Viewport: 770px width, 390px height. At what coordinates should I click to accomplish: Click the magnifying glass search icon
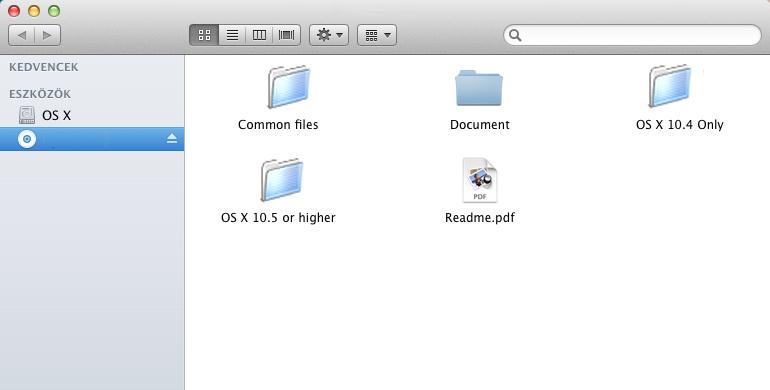(x=515, y=35)
